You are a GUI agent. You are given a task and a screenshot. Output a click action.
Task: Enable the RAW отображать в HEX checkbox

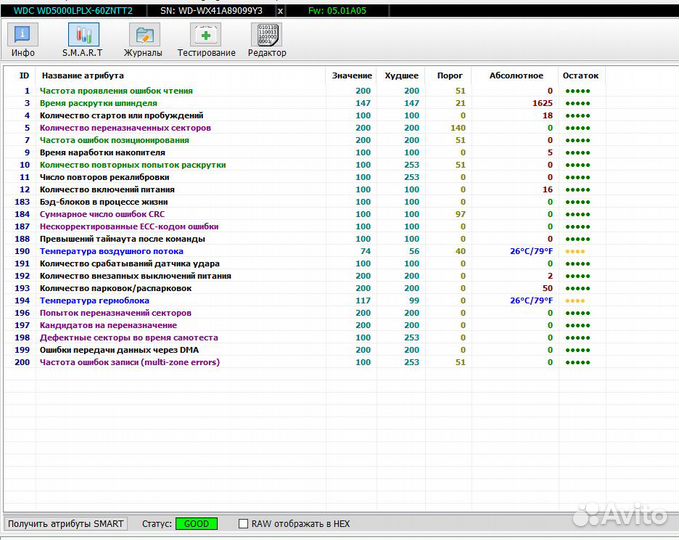click(x=244, y=523)
